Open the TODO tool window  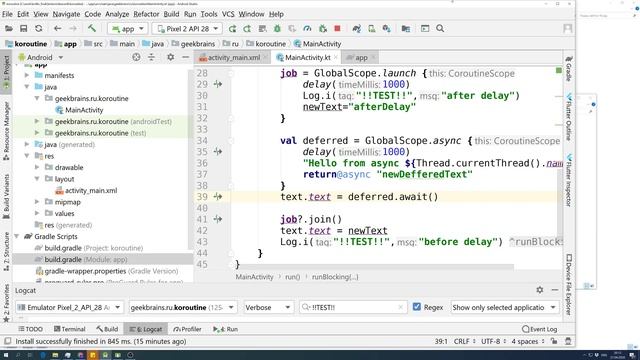tap(31, 329)
